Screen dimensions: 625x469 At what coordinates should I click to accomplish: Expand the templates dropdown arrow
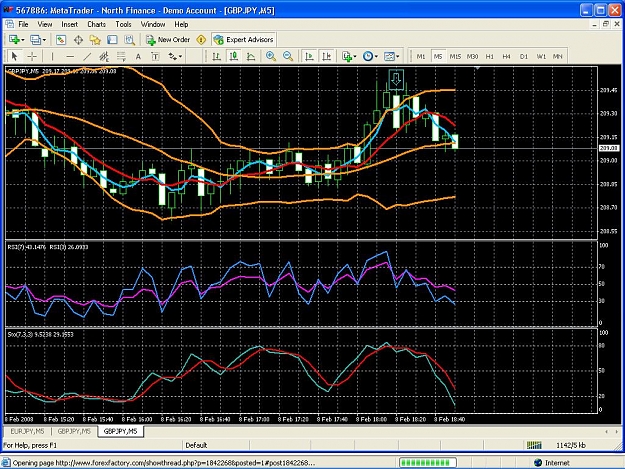tap(398, 57)
